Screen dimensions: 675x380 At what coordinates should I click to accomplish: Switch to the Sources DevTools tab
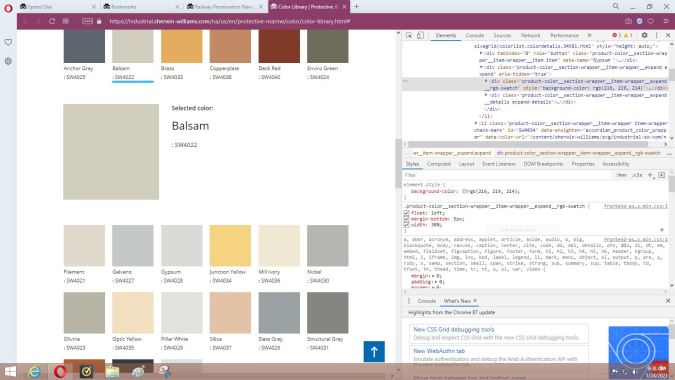pyautogui.click(x=502, y=35)
